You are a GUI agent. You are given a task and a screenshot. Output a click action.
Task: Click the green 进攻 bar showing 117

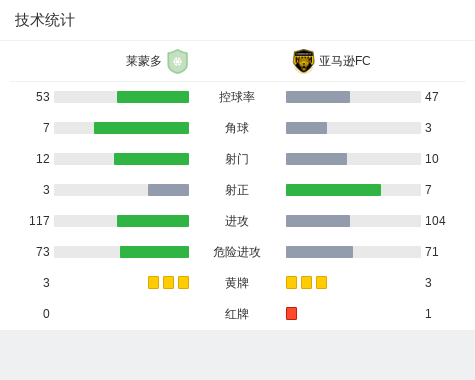tap(153, 221)
